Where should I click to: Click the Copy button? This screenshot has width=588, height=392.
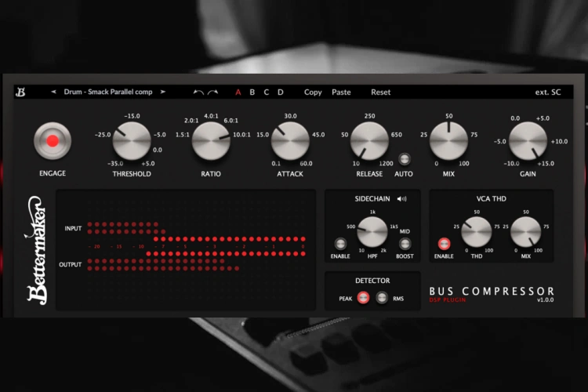tap(313, 93)
